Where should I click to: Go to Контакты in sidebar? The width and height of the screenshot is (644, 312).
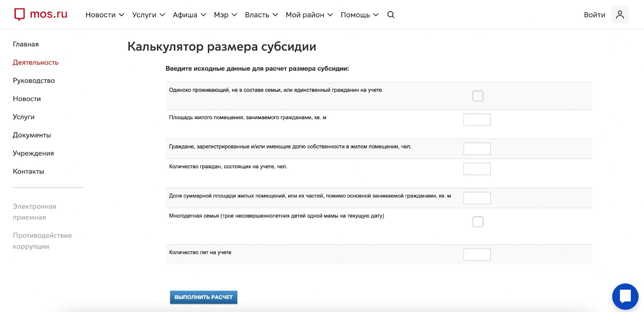(29, 171)
